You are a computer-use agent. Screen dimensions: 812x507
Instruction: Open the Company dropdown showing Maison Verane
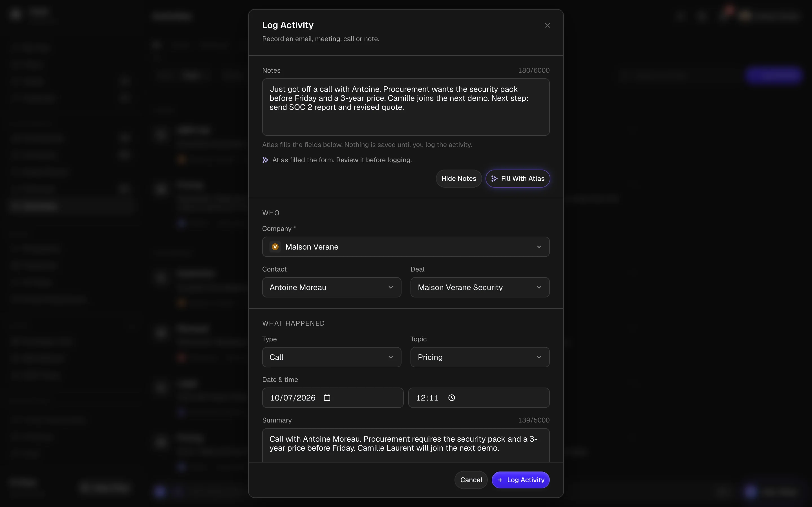(x=406, y=247)
